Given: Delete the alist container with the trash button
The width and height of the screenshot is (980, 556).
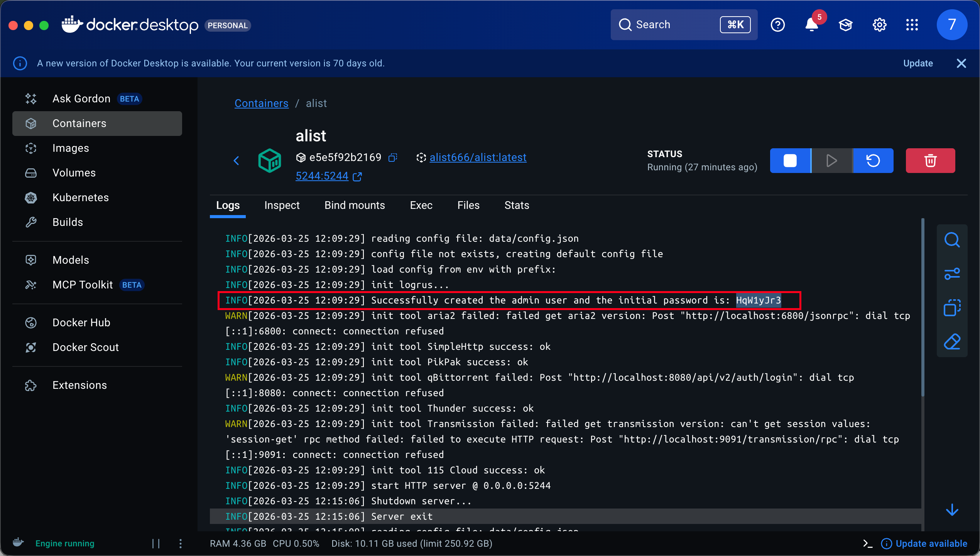Looking at the screenshot, I should point(930,161).
